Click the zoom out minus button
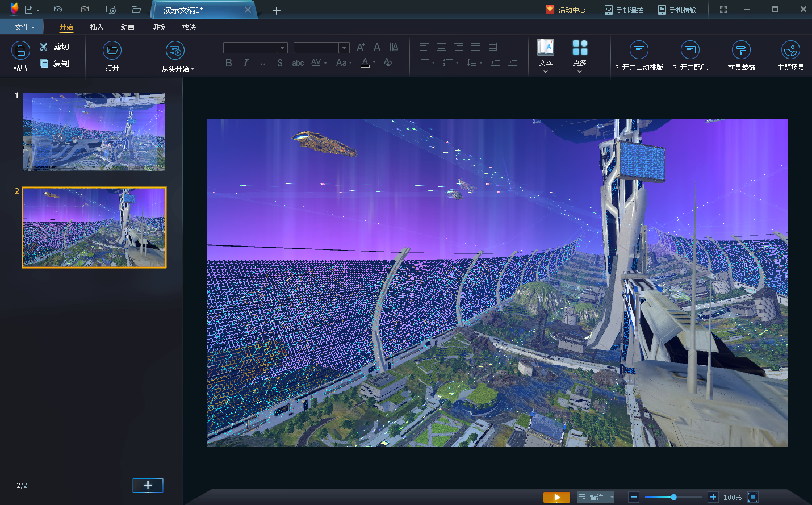 click(x=634, y=497)
